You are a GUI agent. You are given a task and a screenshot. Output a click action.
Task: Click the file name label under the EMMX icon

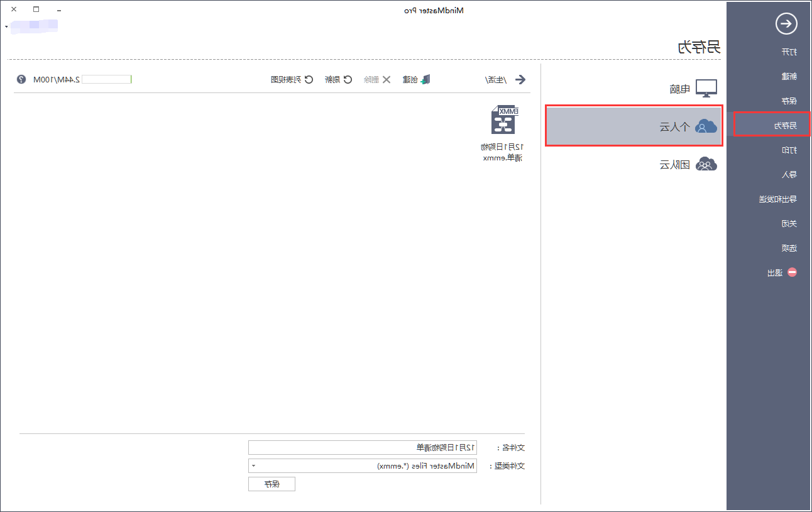502,152
